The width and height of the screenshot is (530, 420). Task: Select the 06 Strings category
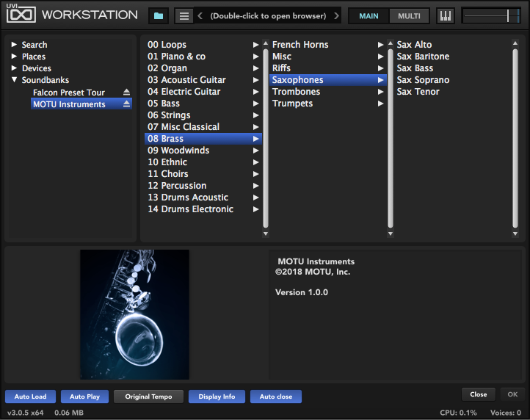pyautogui.click(x=203, y=115)
